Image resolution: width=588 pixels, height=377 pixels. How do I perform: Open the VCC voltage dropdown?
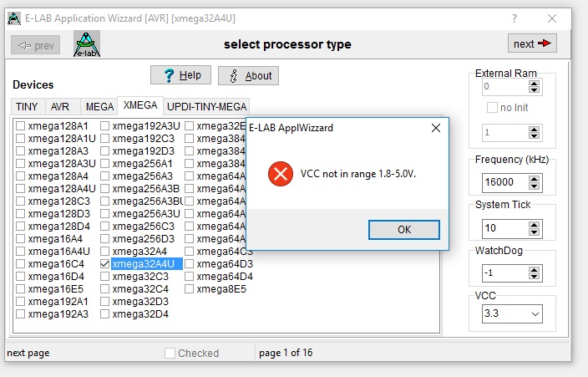(535, 314)
